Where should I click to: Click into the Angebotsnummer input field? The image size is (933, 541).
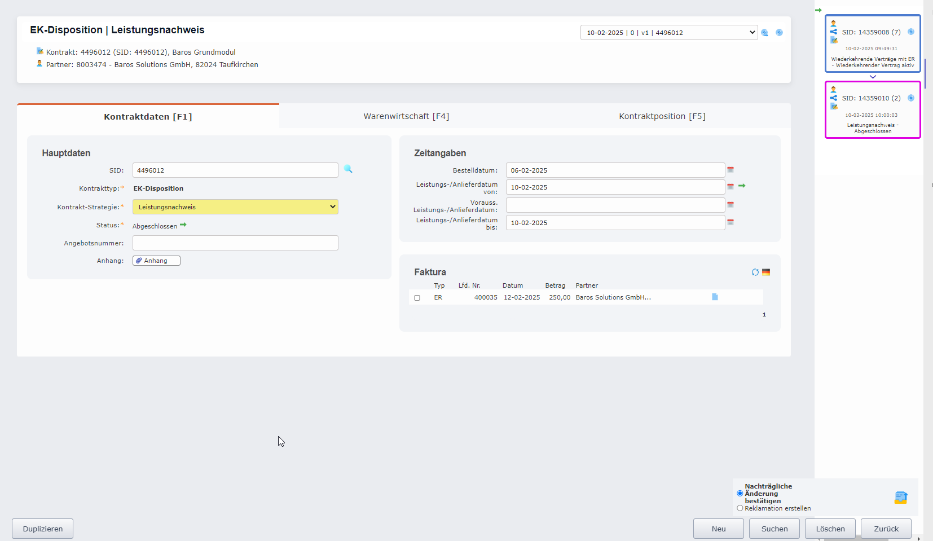click(235, 243)
